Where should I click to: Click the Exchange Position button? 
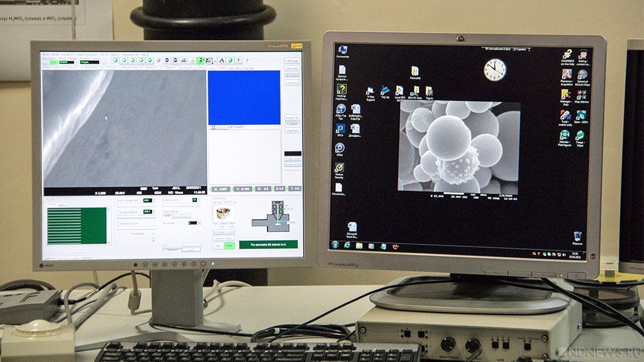point(223,233)
